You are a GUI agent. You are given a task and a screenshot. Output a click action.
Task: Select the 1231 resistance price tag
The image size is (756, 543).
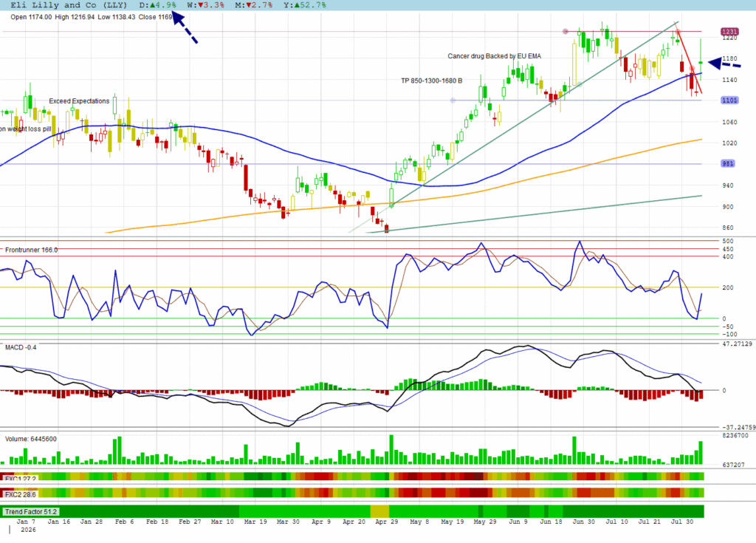pyautogui.click(x=729, y=31)
